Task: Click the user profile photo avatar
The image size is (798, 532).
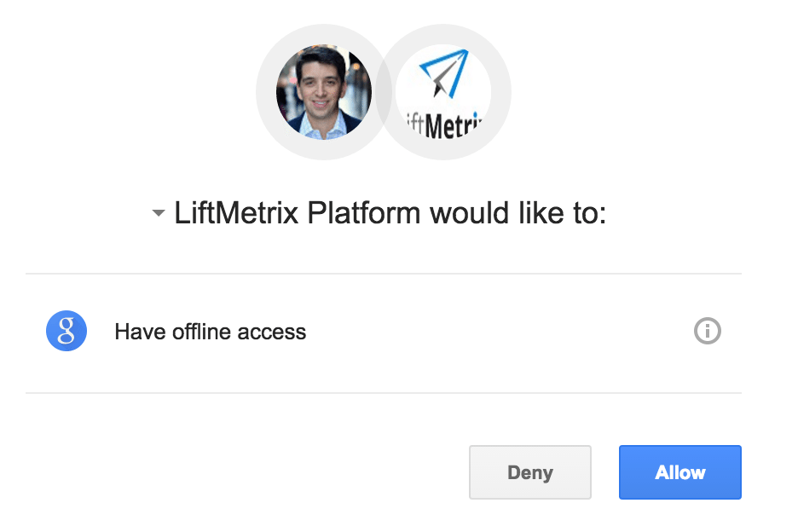Action: (x=323, y=91)
